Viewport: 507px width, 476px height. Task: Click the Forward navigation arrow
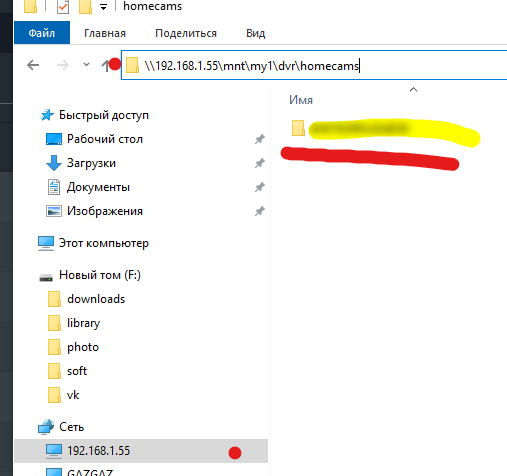(62, 65)
